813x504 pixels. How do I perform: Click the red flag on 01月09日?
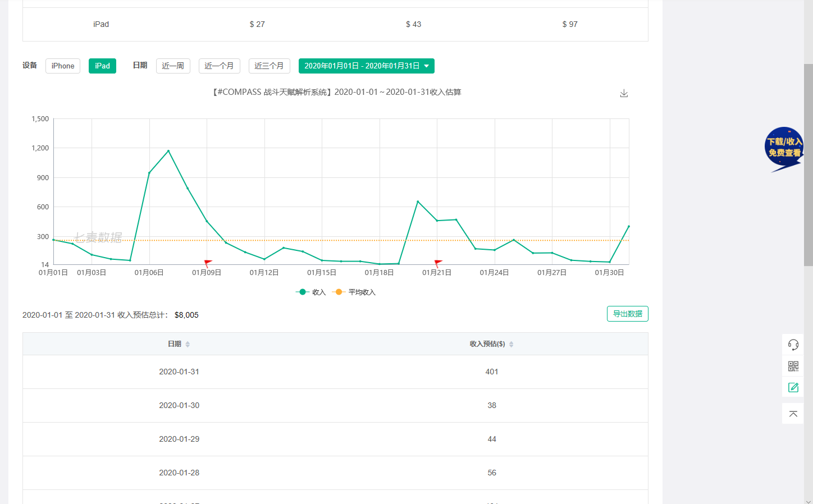coord(208,263)
